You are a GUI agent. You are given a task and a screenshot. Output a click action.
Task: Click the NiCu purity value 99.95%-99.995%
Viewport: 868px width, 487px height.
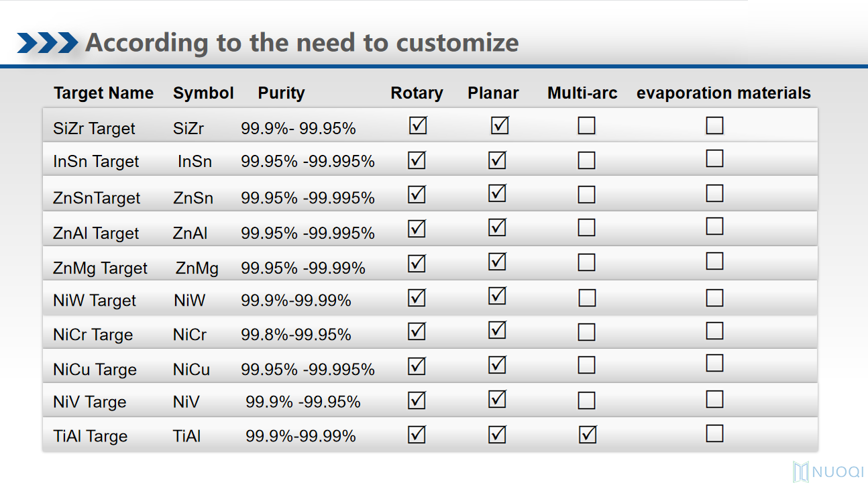click(308, 370)
